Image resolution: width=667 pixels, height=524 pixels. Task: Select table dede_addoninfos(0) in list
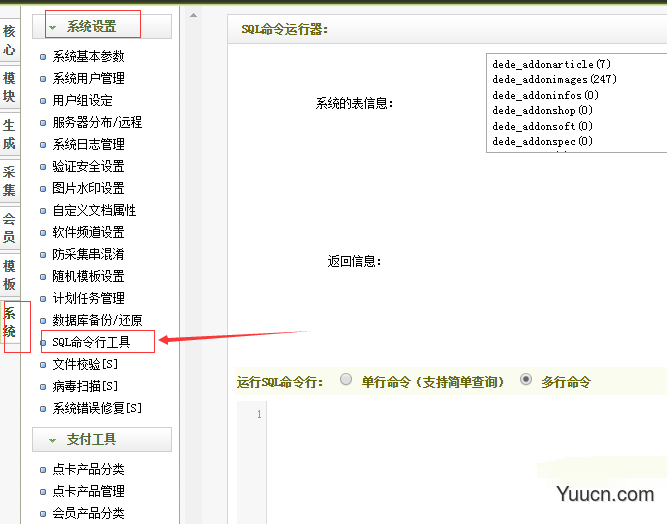[x=545, y=95]
